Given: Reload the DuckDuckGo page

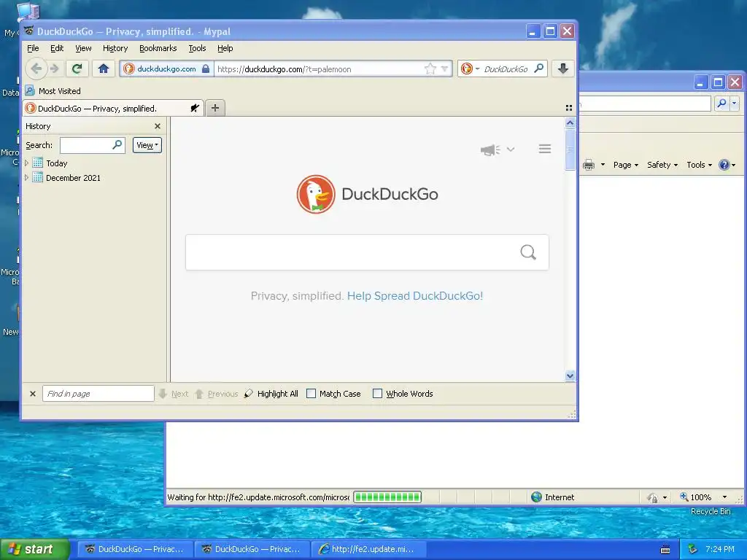Looking at the screenshot, I should click(x=77, y=69).
